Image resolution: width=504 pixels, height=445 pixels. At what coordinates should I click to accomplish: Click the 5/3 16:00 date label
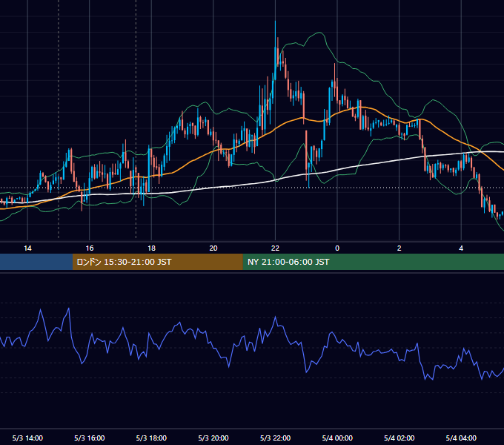(x=90, y=438)
